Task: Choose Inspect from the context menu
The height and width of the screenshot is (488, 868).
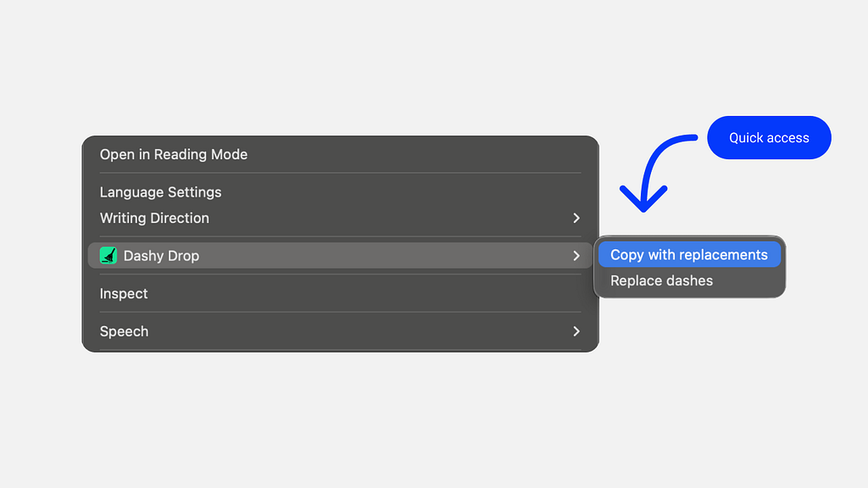Action: tap(124, 293)
